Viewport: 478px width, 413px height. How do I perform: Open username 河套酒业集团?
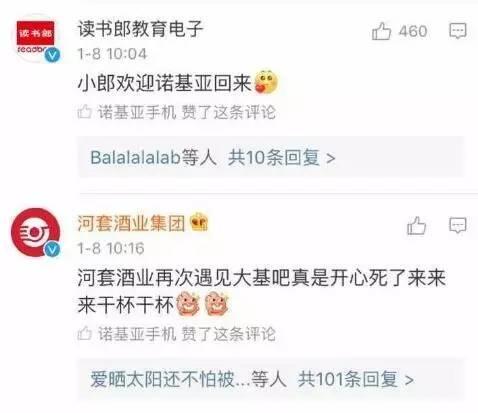(131, 223)
